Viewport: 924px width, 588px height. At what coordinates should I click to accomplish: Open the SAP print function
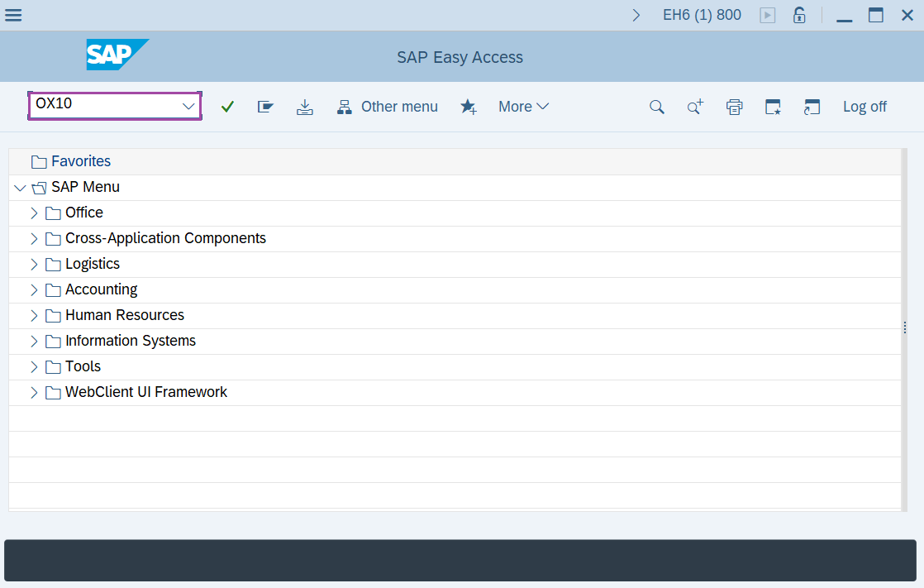(x=734, y=107)
